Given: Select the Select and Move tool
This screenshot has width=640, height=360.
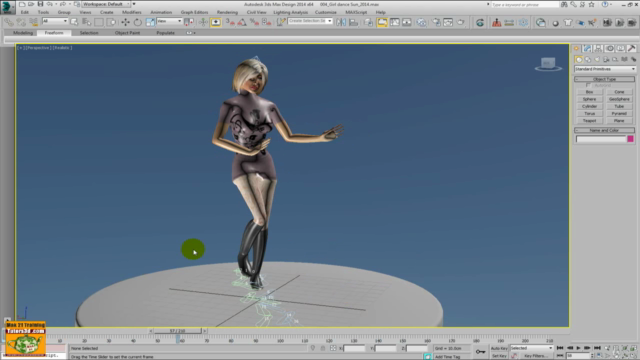Looking at the screenshot, I should pos(125,22).
